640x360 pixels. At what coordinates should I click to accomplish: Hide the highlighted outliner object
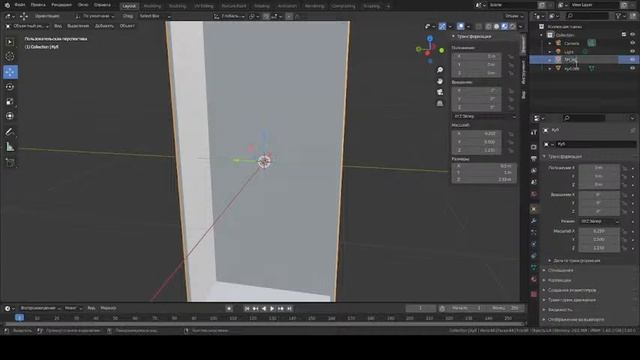tap(632, 60)
